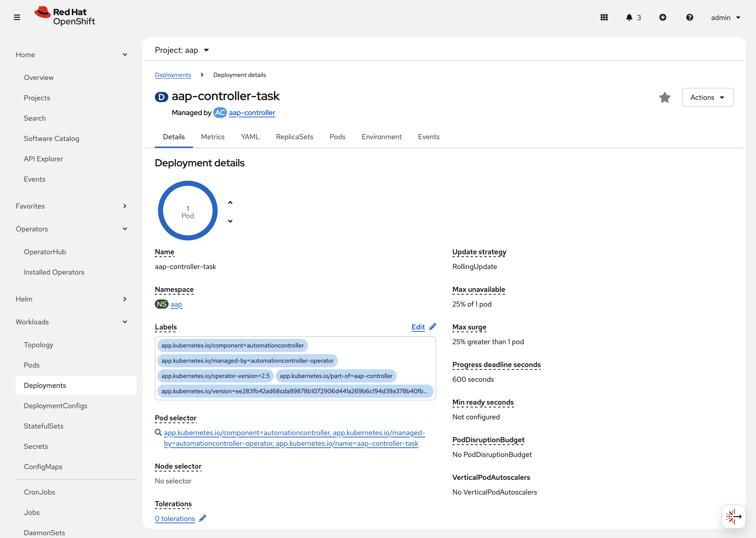Decrease pod count with down arrow
This screenshot has height=538, width=756.
230,221
